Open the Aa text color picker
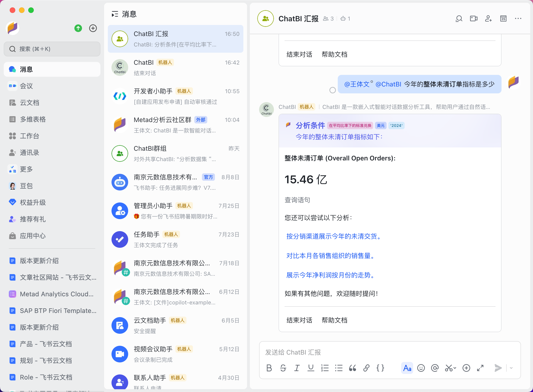Screen dimensions: 533x392 click(407, 368)
